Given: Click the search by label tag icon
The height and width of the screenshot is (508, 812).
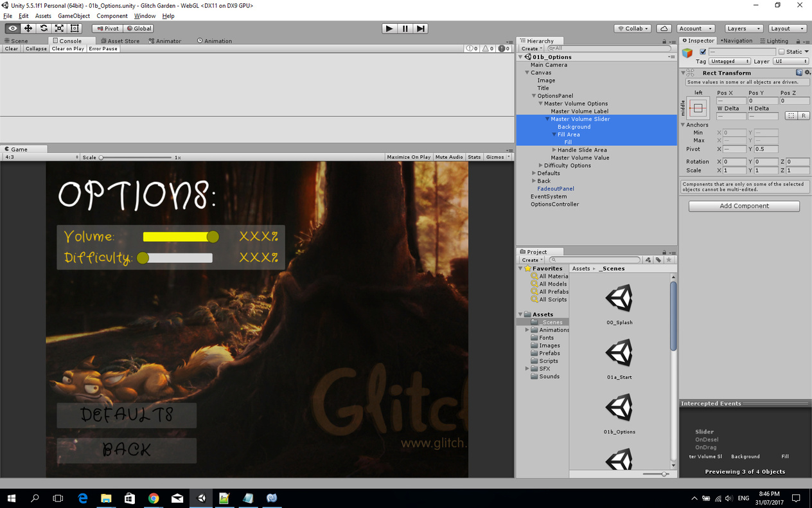Looking at the screenshot, I should click(658, 260).
